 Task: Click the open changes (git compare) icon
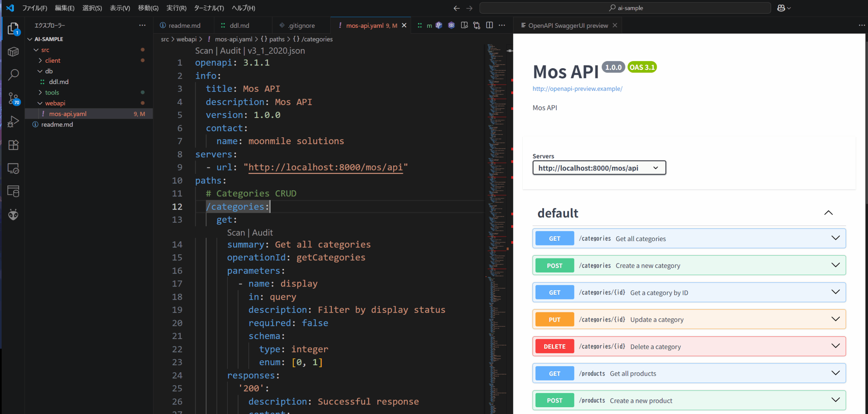pos(477,25)
